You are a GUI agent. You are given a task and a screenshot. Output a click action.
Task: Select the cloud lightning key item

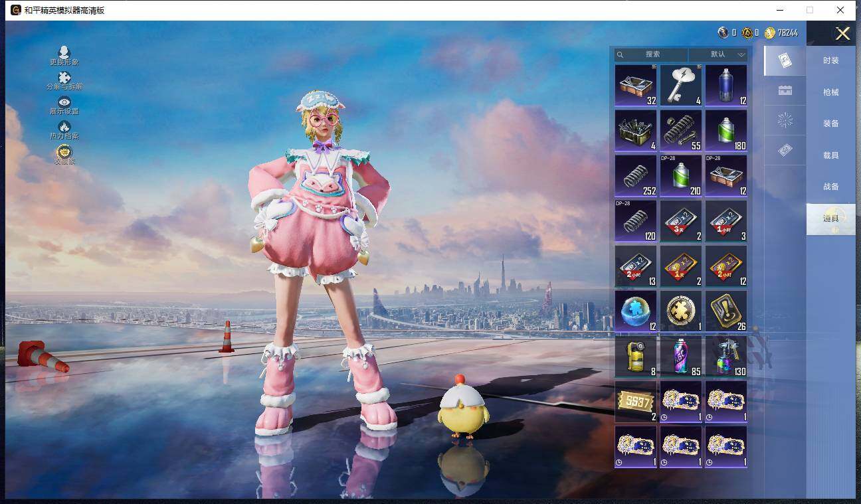coord(681,86)
